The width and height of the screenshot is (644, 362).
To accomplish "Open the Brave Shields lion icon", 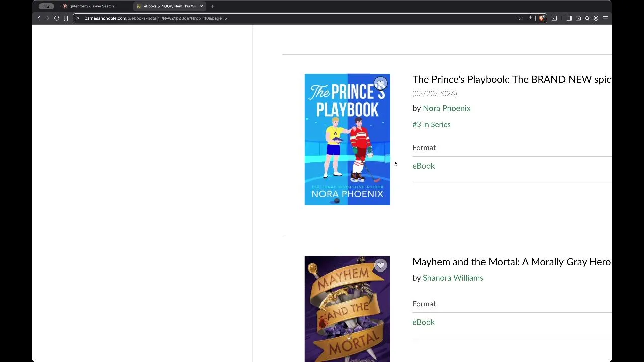I will pos(541,18).
